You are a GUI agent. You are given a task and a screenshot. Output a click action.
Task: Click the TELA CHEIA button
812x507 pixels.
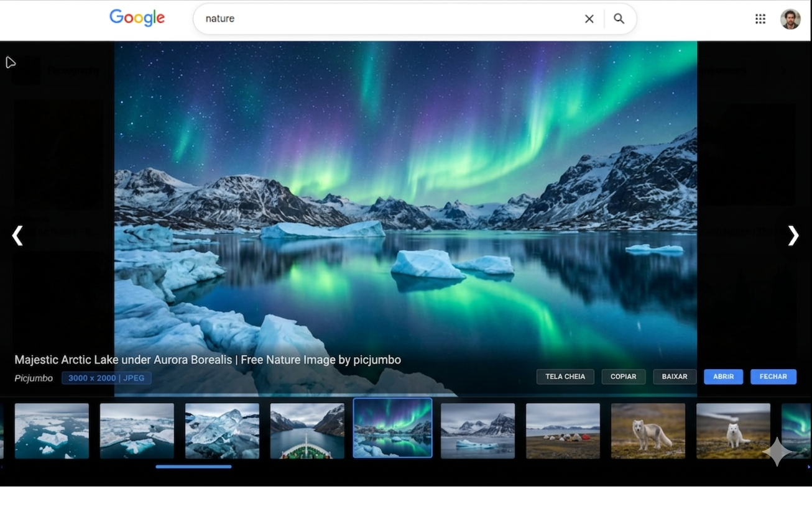tap(565, 377)
